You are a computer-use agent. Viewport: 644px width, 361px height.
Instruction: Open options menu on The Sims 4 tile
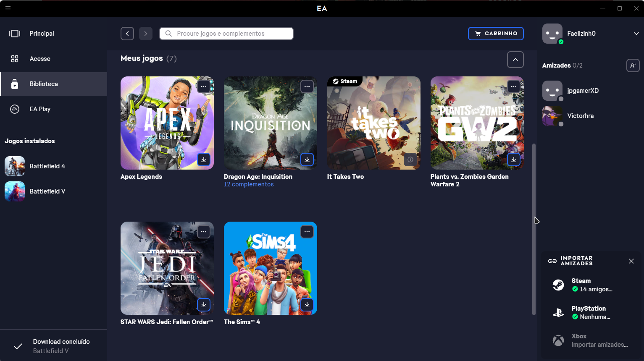pos(307,232)
